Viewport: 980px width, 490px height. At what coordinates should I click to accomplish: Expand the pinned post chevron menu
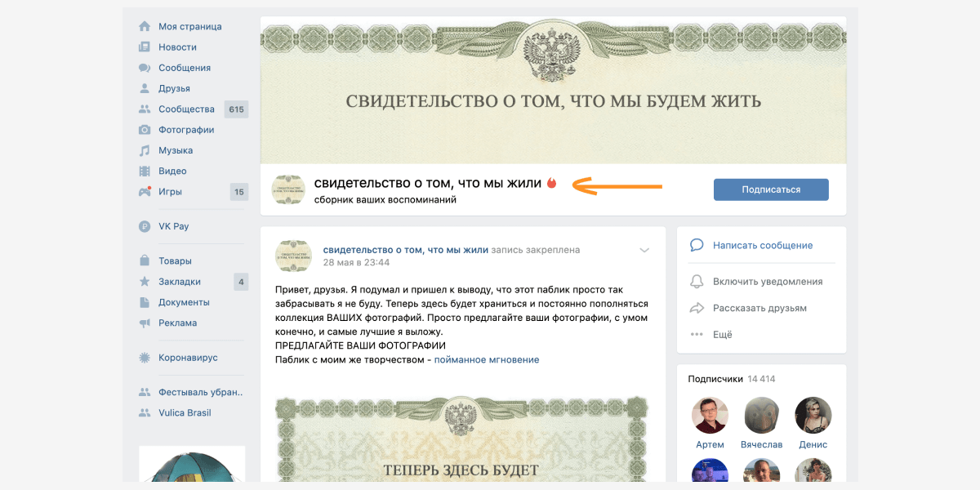[644, 250]
